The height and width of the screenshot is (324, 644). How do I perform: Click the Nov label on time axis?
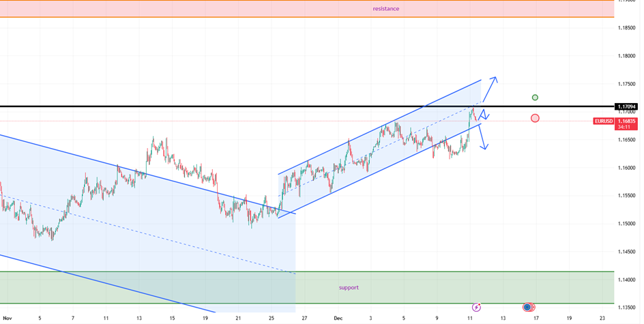pos(7,318)
